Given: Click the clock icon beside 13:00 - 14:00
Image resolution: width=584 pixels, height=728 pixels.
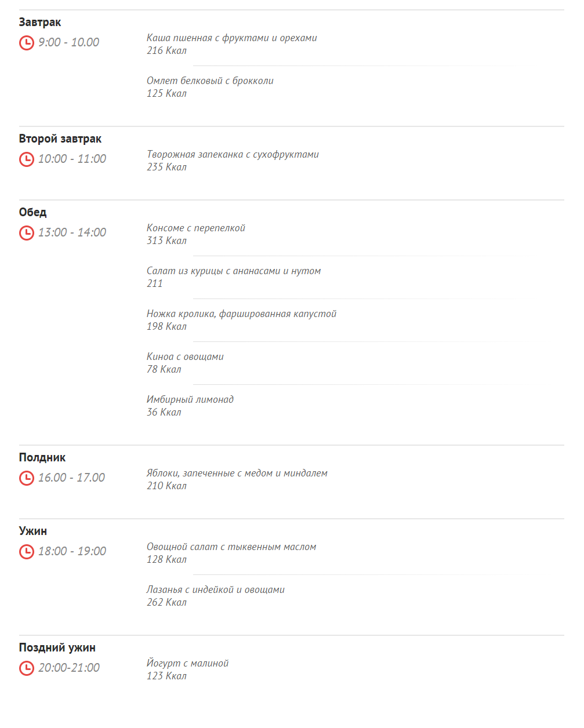Looking at the screenshot, I should (x=27, y=233).
